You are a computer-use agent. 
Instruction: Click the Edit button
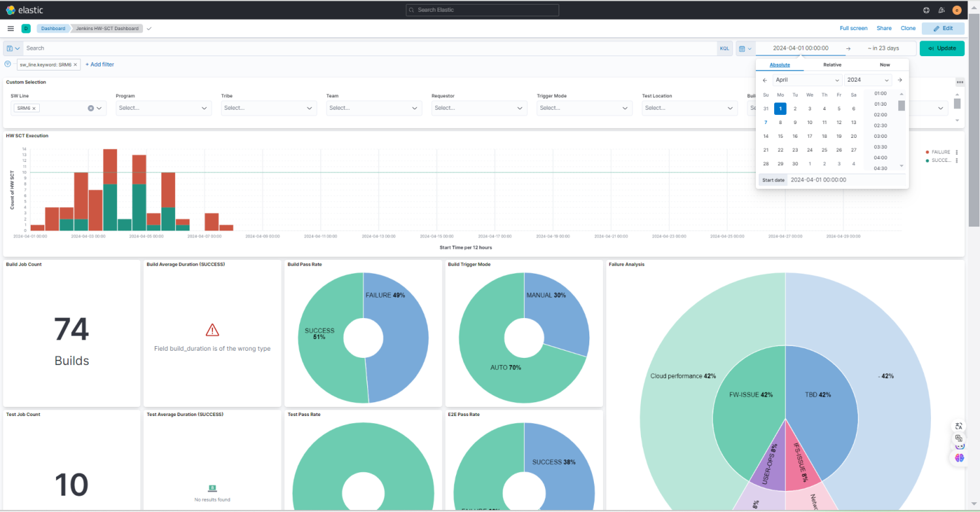click(x=943, y=29)
